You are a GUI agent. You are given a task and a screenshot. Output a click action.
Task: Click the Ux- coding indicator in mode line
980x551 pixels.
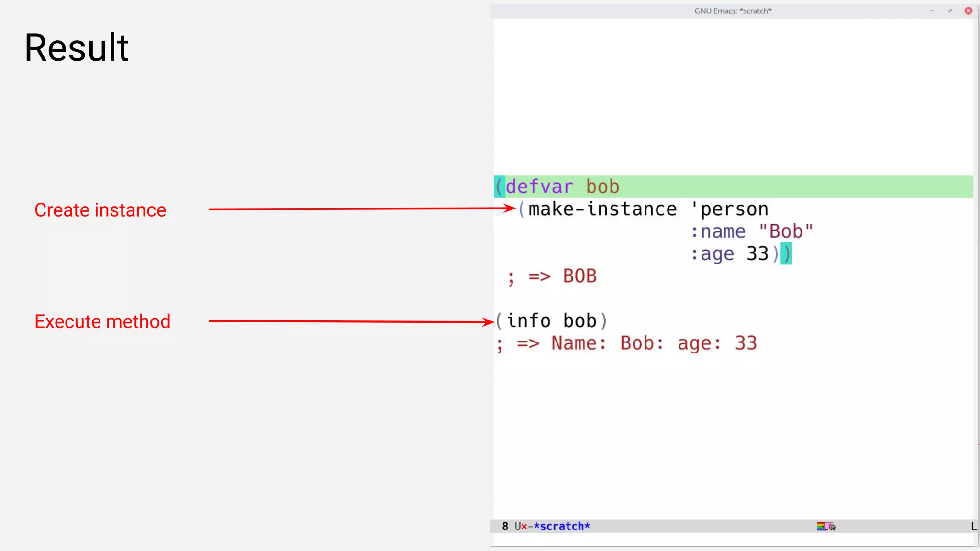click(523, 526)
